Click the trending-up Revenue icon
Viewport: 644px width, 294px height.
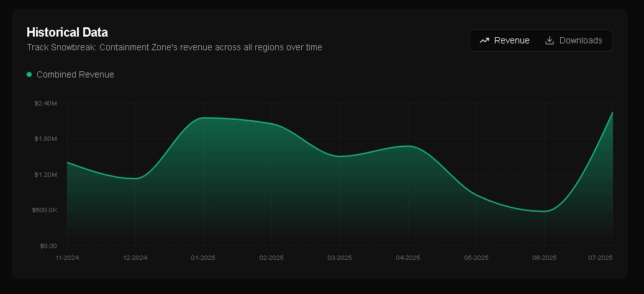(484, 40)
